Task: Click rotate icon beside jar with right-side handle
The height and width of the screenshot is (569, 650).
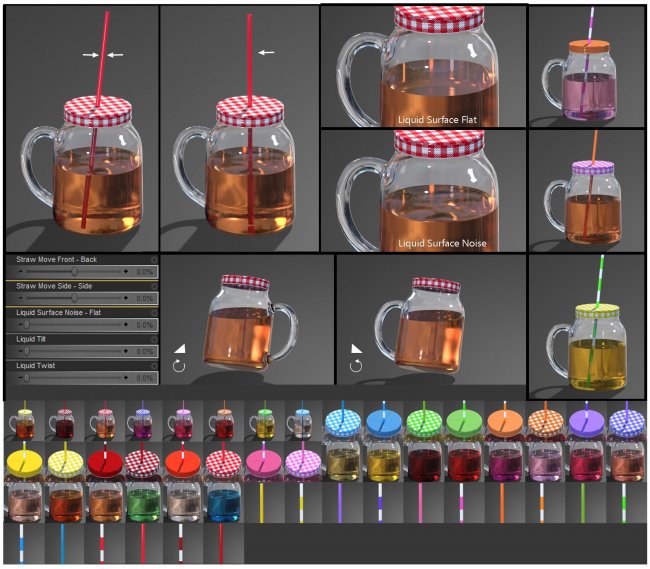Action: (x=179, y=366)
